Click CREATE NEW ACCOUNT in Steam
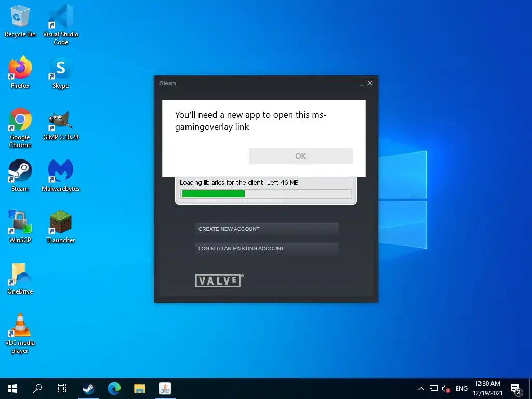 267,229
